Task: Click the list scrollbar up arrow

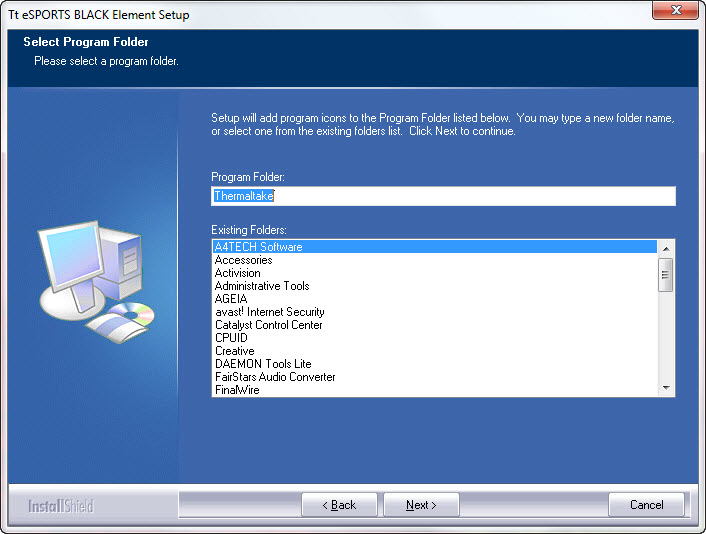Action: tap(666, 249)
